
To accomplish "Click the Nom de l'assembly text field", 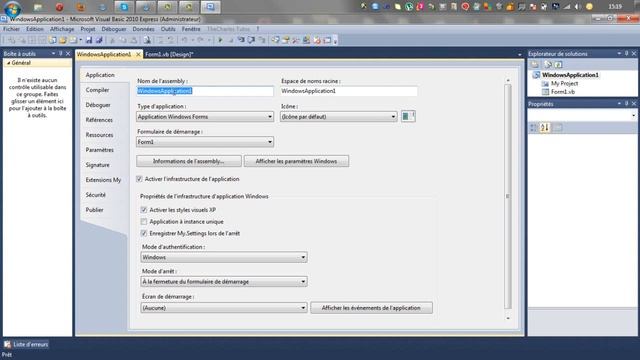I will pos(205,91).
